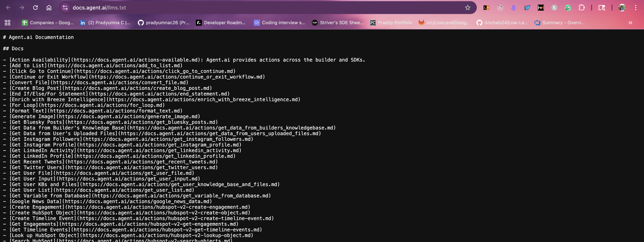This screenshot has width=644, height=242.
Task: Go forward to the next page
Action: 22,7
